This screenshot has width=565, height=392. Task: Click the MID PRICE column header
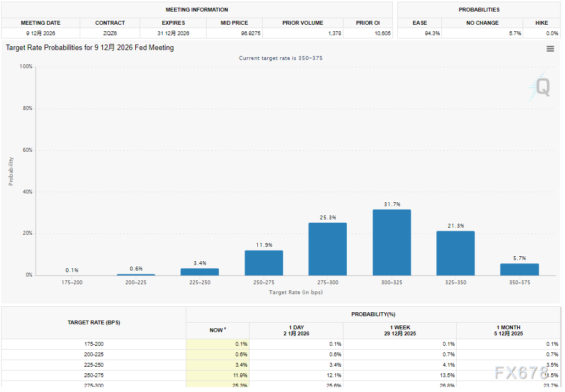coord(235,23)
